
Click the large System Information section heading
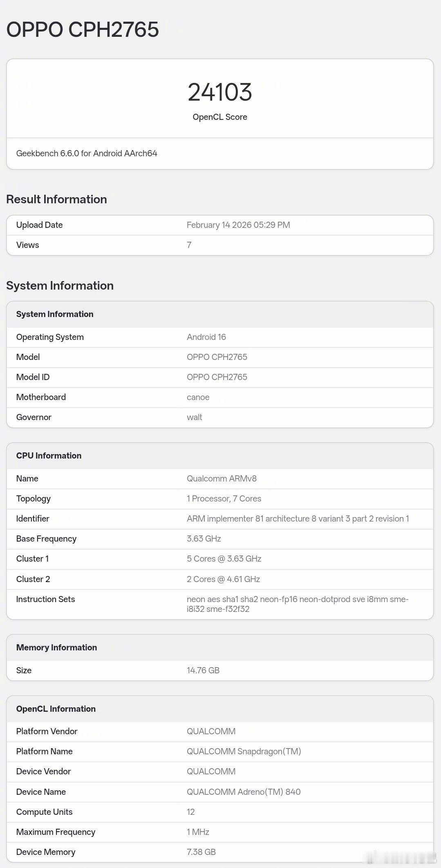pos(60,286)
